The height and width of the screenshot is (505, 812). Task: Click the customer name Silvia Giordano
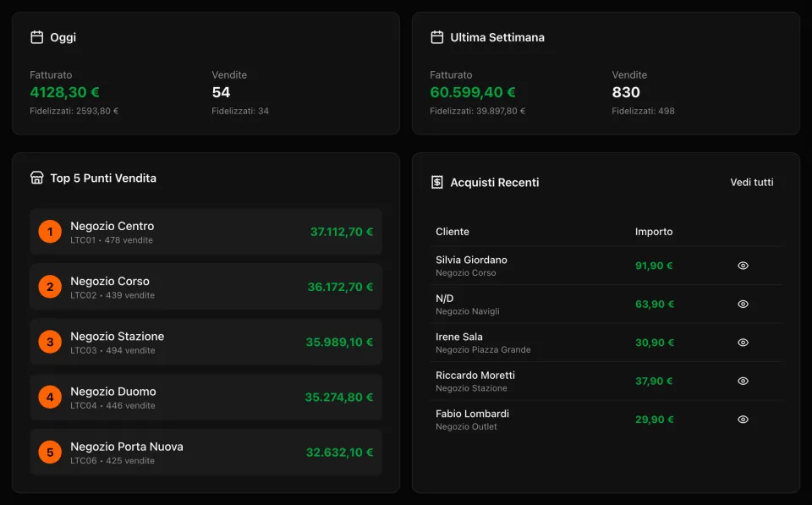[471, 260]
